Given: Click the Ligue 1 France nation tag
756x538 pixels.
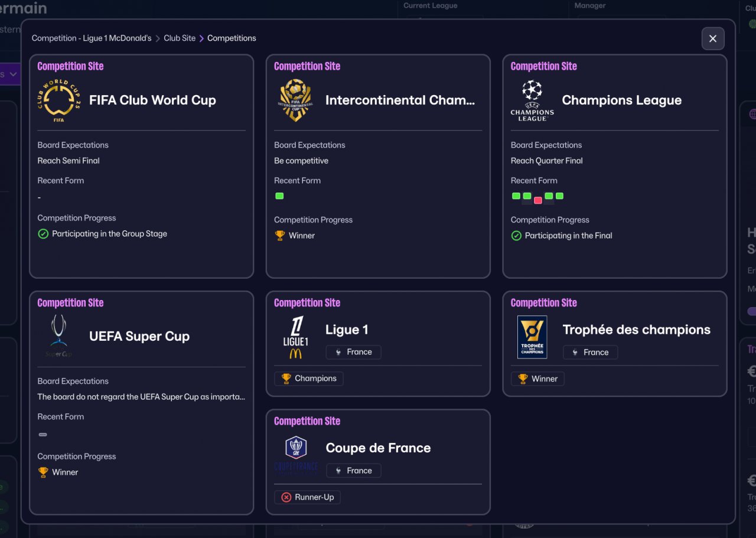Looking at the screenshot, I should [x=353, y=352].
